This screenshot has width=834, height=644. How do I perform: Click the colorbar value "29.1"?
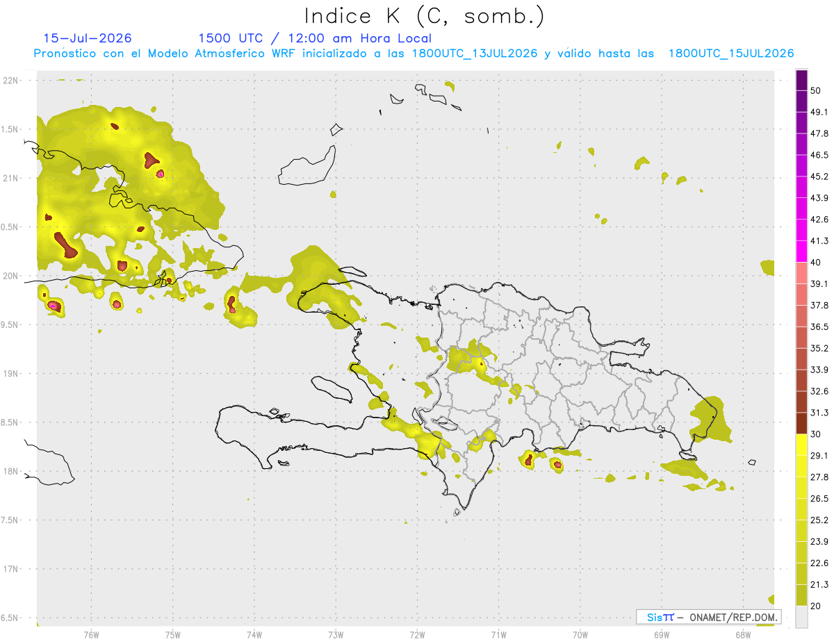point(819,456)
